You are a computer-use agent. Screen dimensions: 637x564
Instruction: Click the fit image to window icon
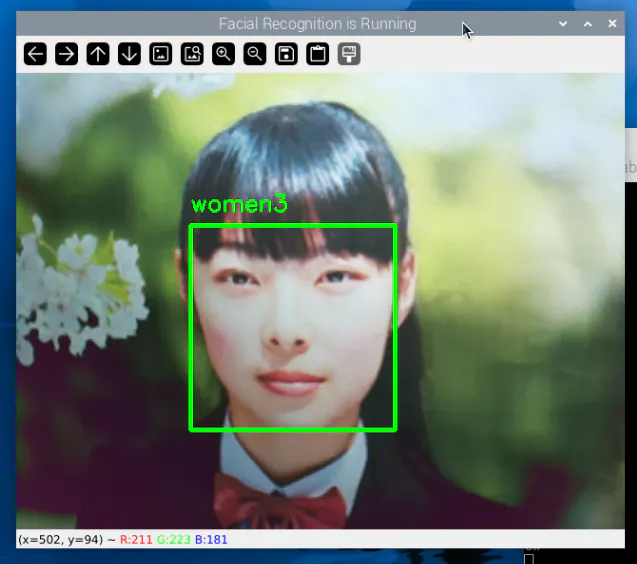tap(192, 54)
